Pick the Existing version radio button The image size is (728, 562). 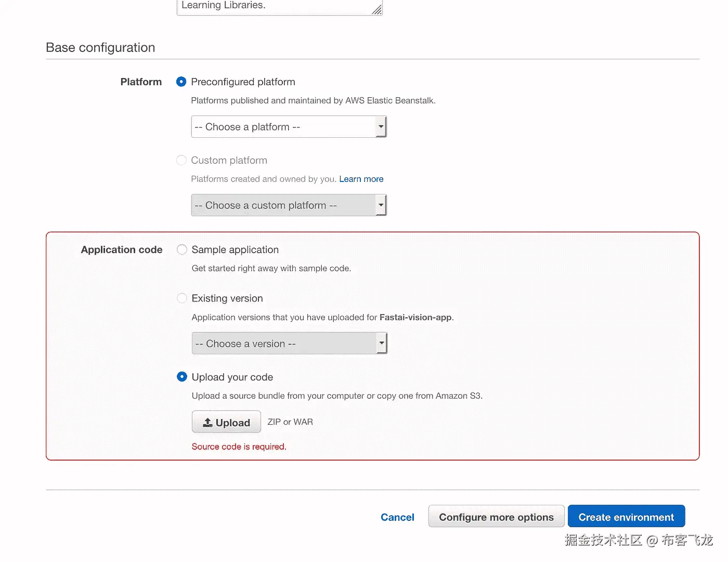182,298
